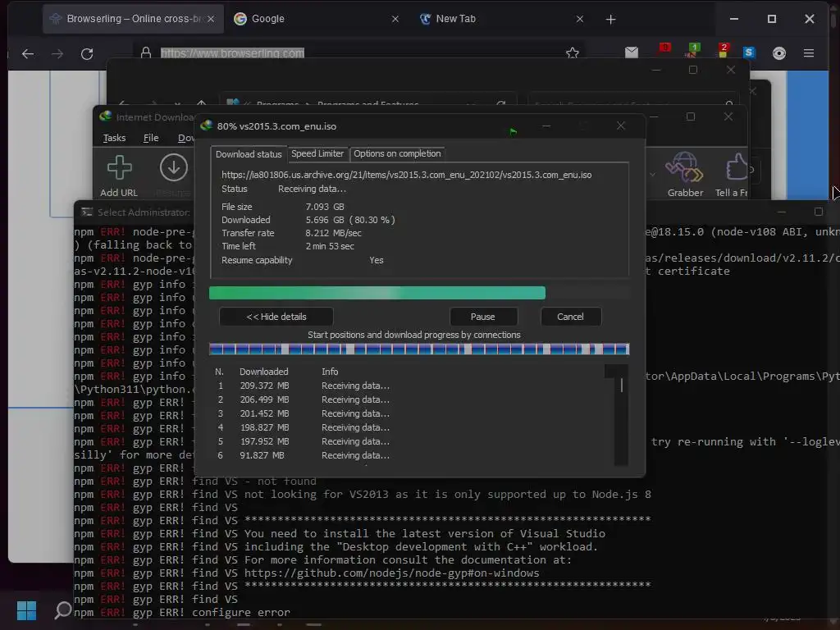
Task: Click the command prompt title bar icon
Action: coord(87,212)
